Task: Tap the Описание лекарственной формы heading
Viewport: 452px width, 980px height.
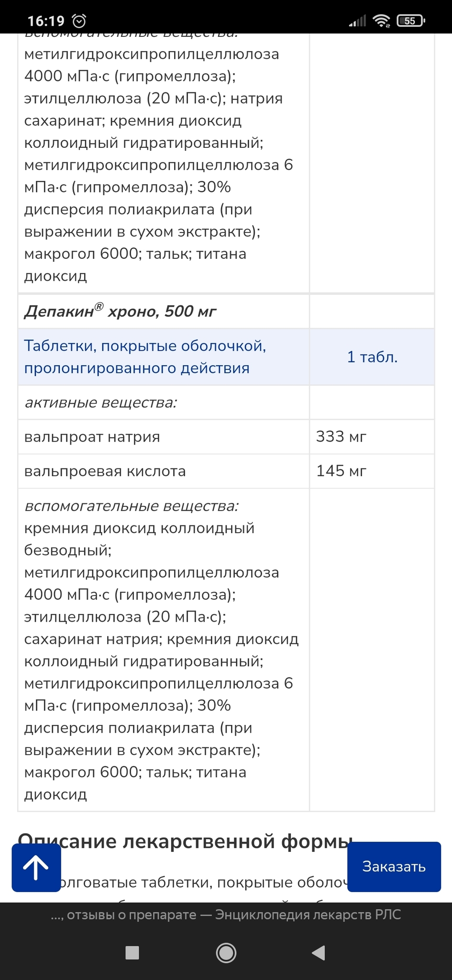Action: click(201, 841)
